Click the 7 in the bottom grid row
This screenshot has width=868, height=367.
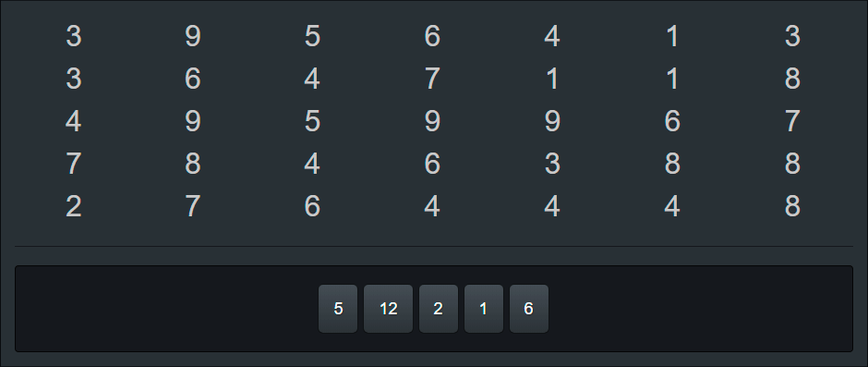coord(193,206)
